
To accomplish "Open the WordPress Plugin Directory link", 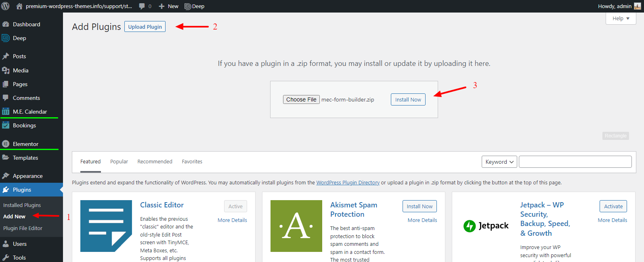I will pos(348,183).
